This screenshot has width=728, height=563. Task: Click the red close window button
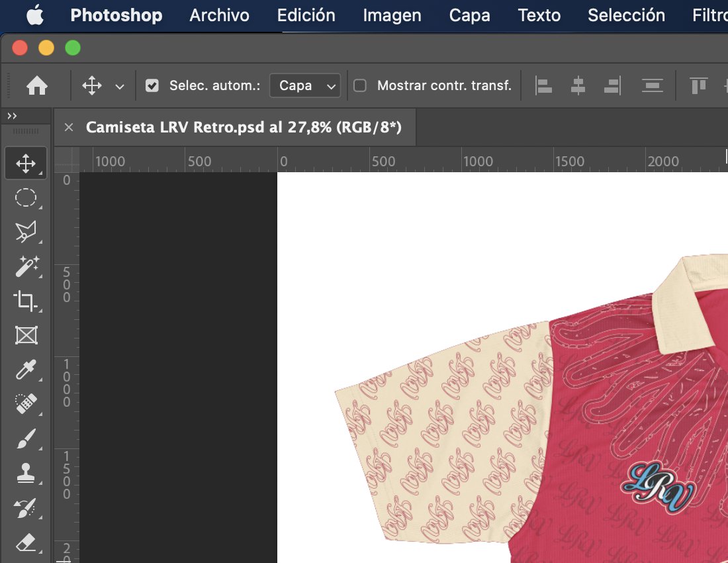pyautogui.click(x=20, y=48)
